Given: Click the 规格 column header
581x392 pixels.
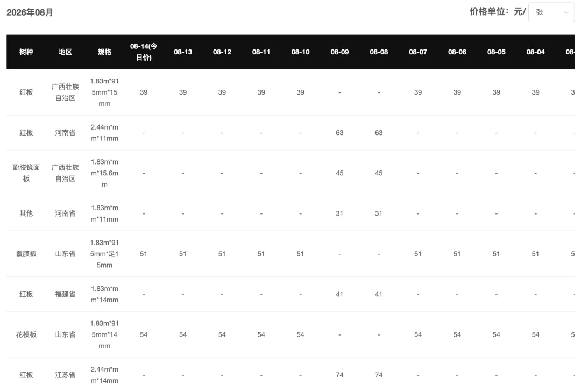Looking at the screenshot, I should pyautogui.click(x=104, y=52).
